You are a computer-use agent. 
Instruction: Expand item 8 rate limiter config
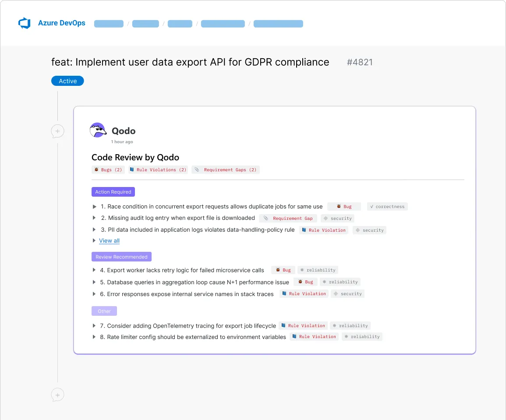pos(94,337)
